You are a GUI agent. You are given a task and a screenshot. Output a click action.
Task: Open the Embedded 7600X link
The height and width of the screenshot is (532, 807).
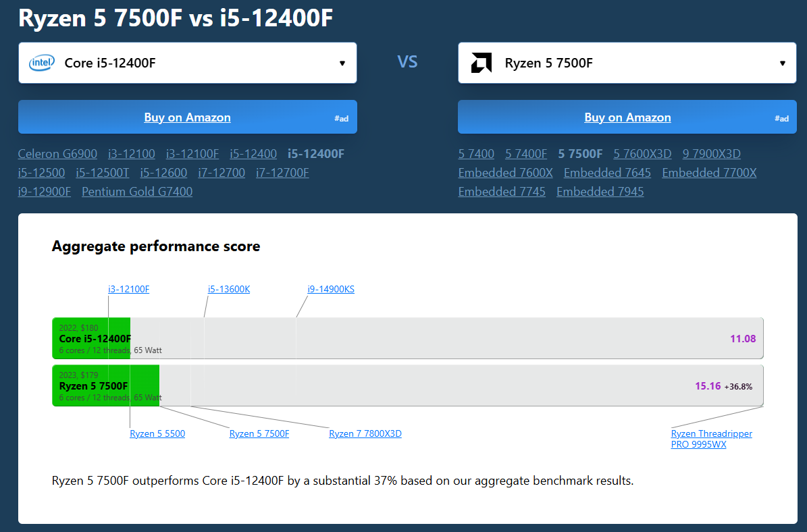point(505,173)
